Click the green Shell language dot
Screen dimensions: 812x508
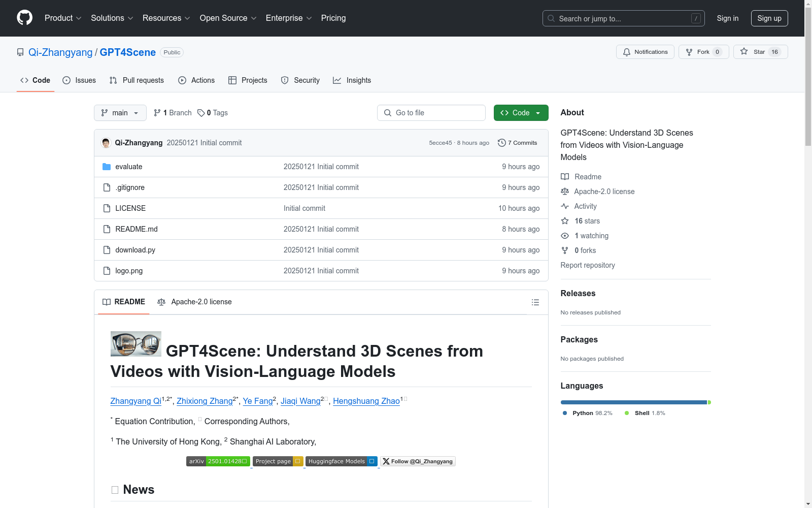[627, 413]
